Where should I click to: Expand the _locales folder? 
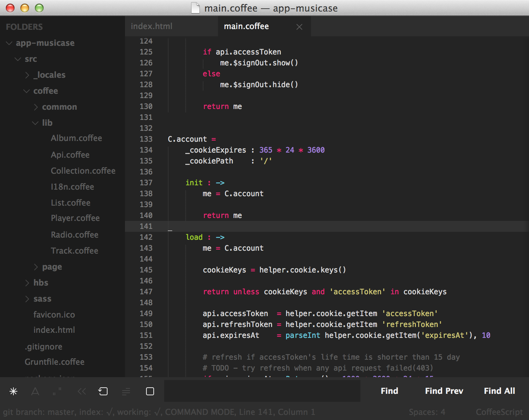tap(27, 75)
